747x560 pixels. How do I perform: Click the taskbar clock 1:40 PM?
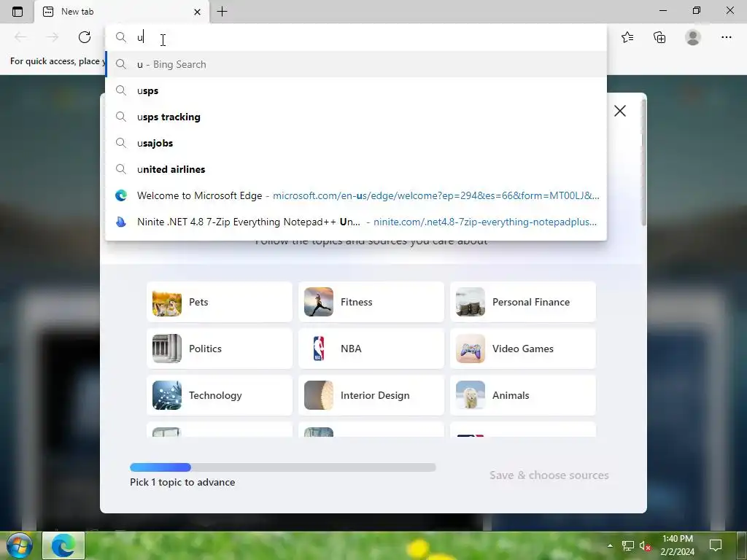click(678, 539)
